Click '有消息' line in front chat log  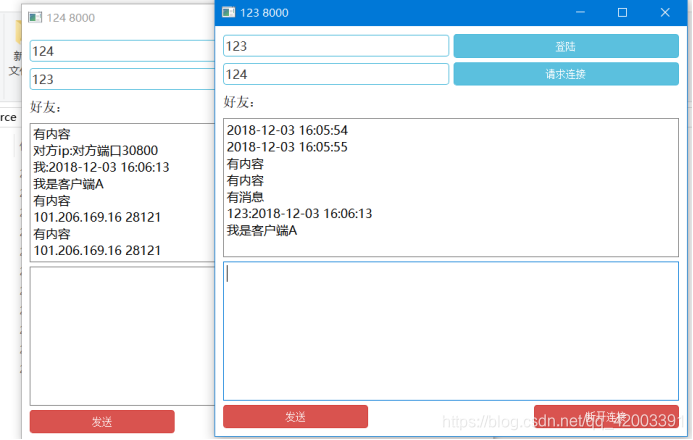tap(245, 197)
